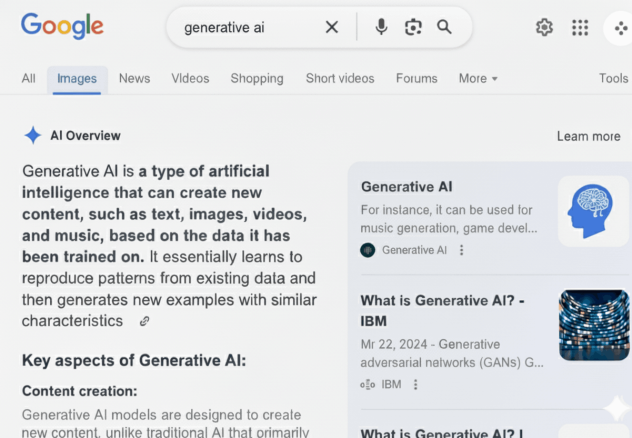Click the blue AI Overview sparkle icon

point(33,135)
